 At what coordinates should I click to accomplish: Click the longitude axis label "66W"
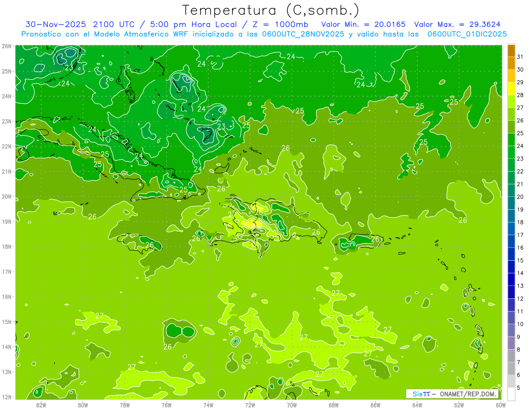(x=376, y=405)
